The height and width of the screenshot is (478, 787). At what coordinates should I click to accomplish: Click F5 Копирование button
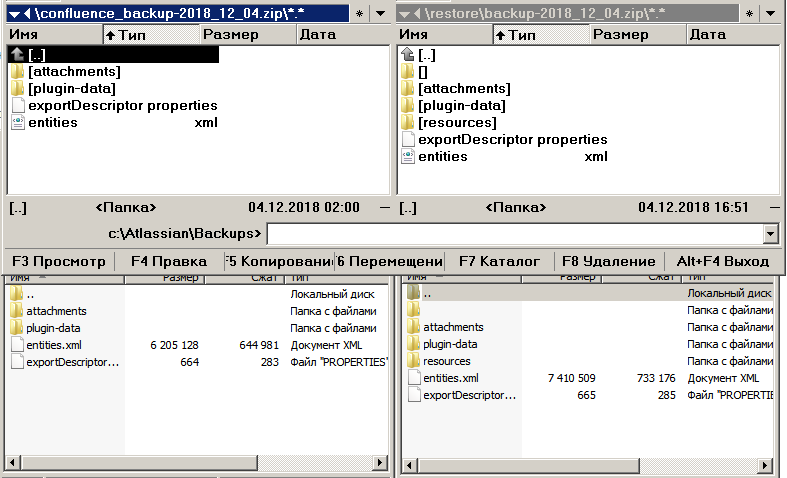coord(280,261)
